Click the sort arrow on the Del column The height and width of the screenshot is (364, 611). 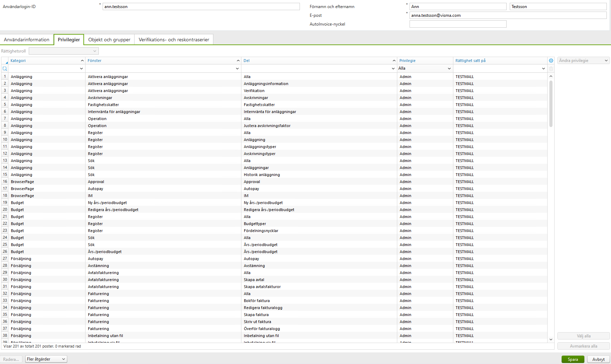[x=394, y=60]
